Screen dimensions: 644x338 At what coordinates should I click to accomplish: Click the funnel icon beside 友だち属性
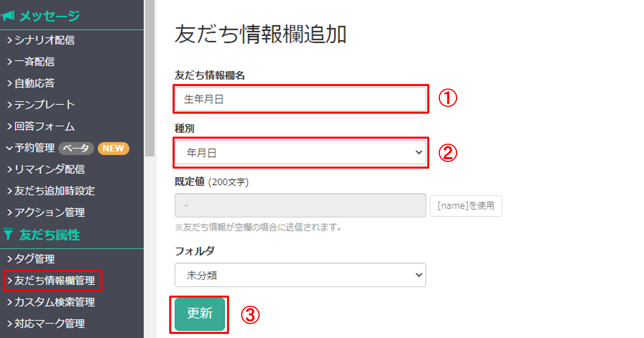[8, 234]
